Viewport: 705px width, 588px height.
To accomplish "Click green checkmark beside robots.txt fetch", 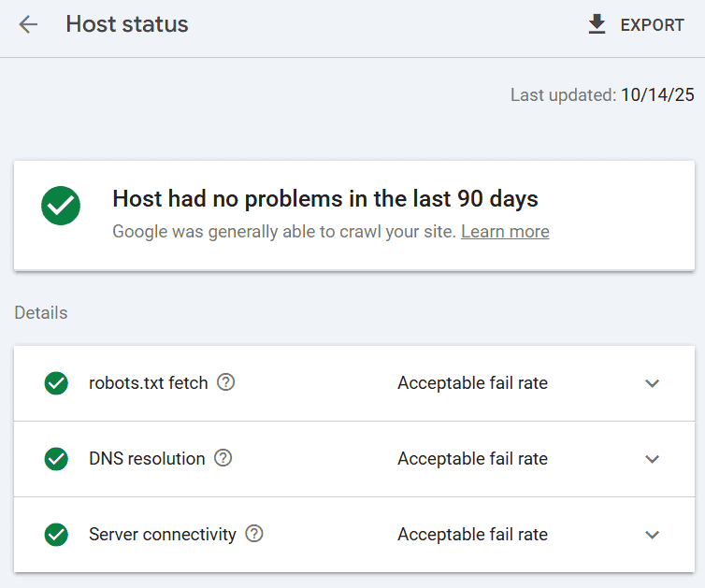I will [56, 383].
